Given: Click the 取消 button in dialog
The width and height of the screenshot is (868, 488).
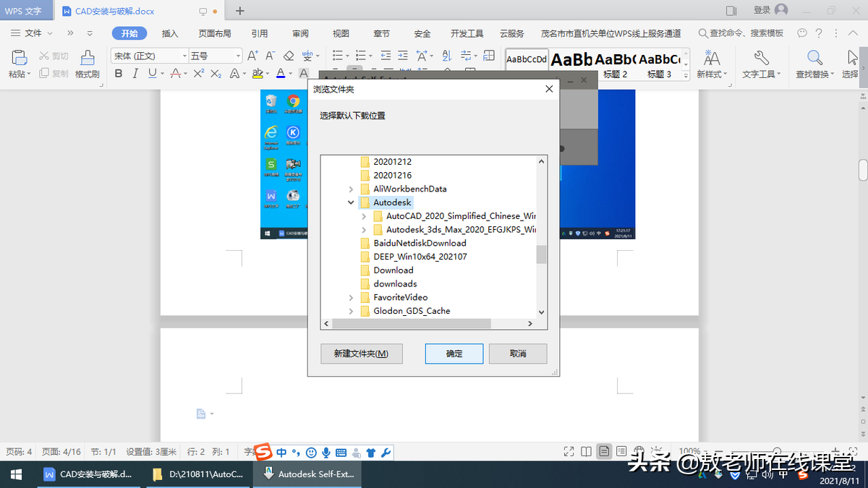Looking at the screenshot, I should click(x=518, y=354).
